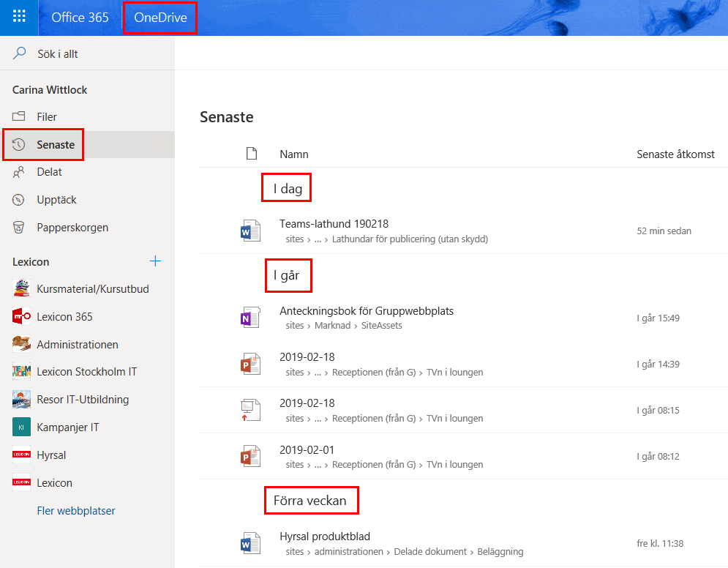
Task: Click the Filer folder icon
Action: click(18, 116)
